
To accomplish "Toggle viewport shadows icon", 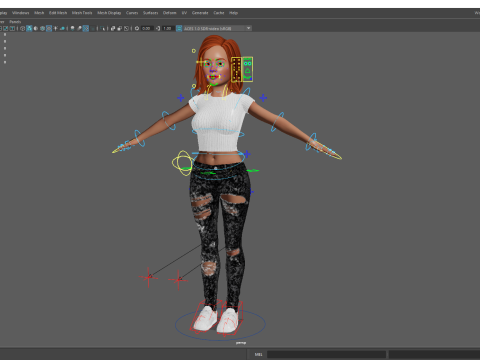I will (x=62, y=28).
